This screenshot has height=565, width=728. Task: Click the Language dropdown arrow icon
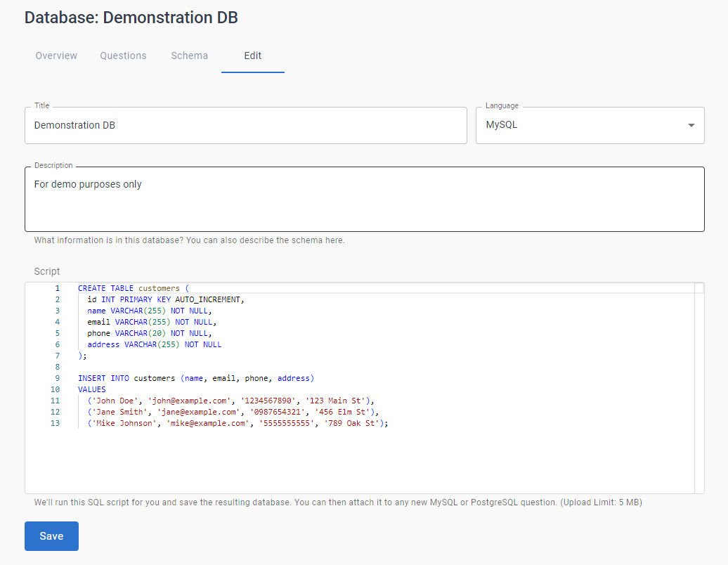[691, 125]
